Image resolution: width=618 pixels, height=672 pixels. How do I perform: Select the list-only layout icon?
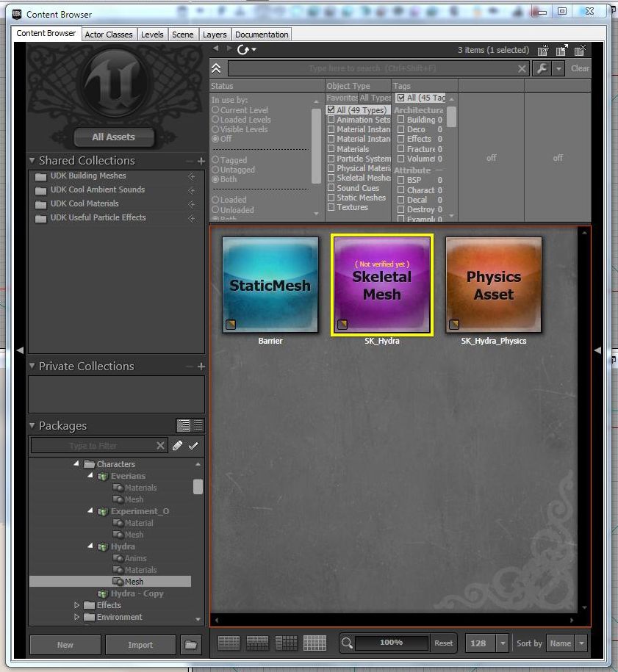[229, 643]
